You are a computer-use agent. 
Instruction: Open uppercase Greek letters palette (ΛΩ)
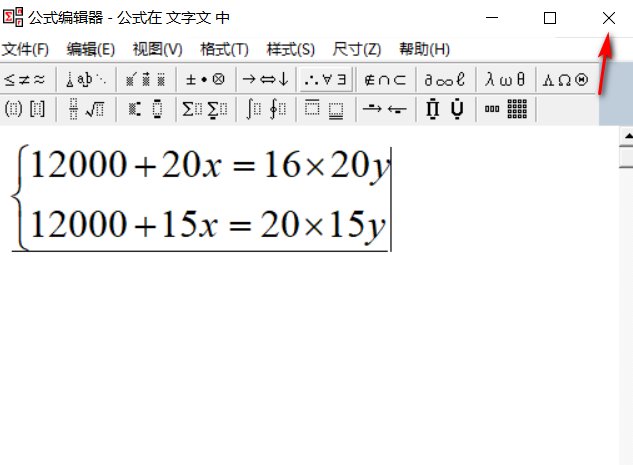pyautogui.click(x=565, y=80)
